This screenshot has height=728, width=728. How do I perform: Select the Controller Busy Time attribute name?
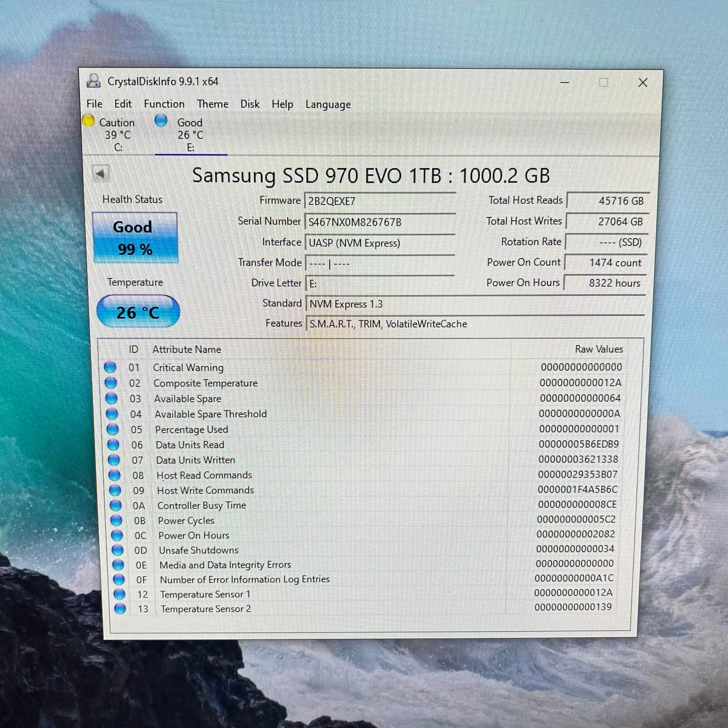tap(202, 505)
